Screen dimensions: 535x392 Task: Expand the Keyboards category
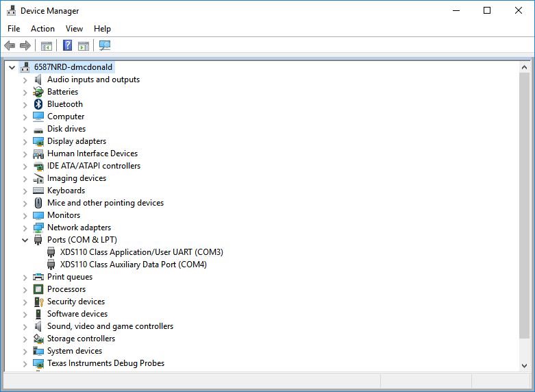(25, 191)
